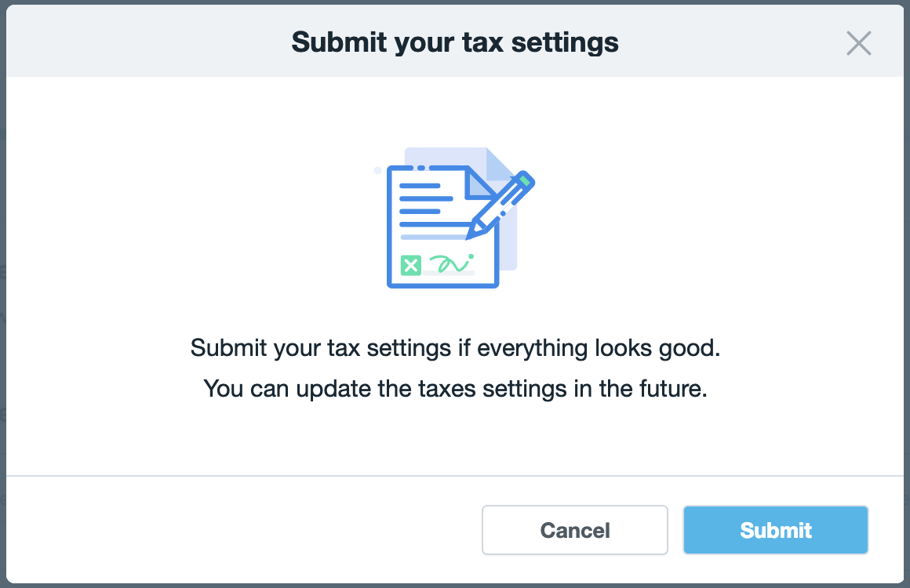Click the green eraser end of pencil
910x588 pixels.
tap(526, 180)
